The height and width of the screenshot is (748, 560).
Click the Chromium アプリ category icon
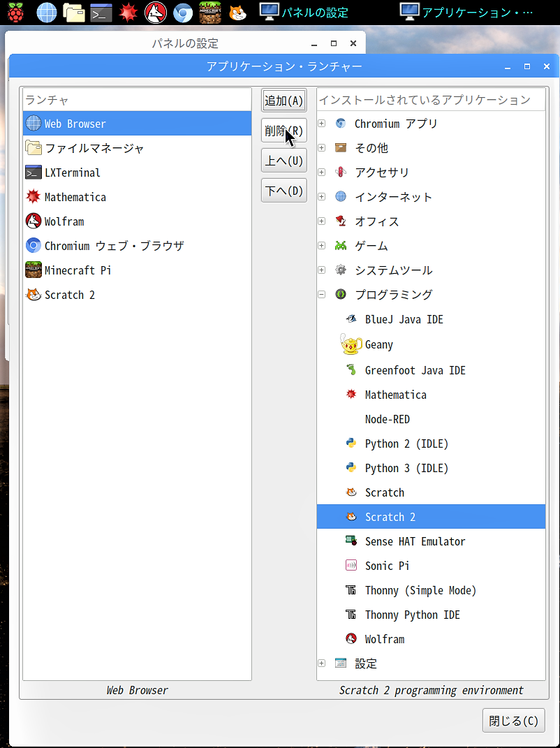pos(341,124)
